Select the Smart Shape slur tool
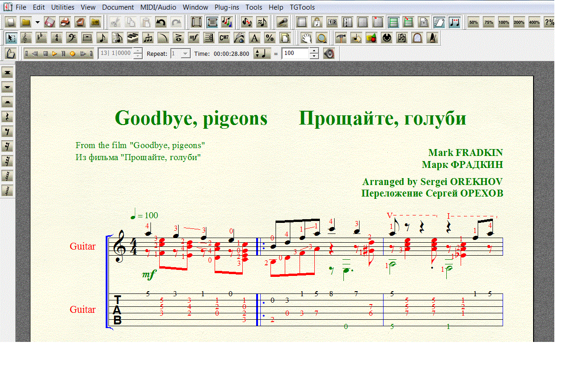 point(163,37)
